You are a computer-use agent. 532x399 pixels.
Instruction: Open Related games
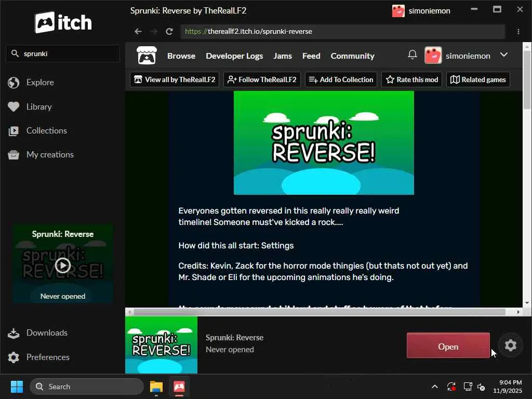pyautogui.click(x=478, y=79)
